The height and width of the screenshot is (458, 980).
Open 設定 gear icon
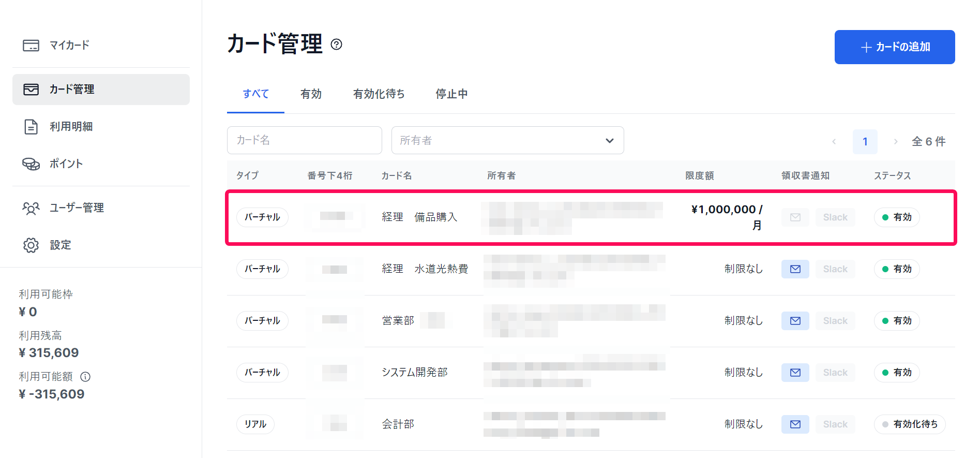pyautogui.click(x=31, y=245)
